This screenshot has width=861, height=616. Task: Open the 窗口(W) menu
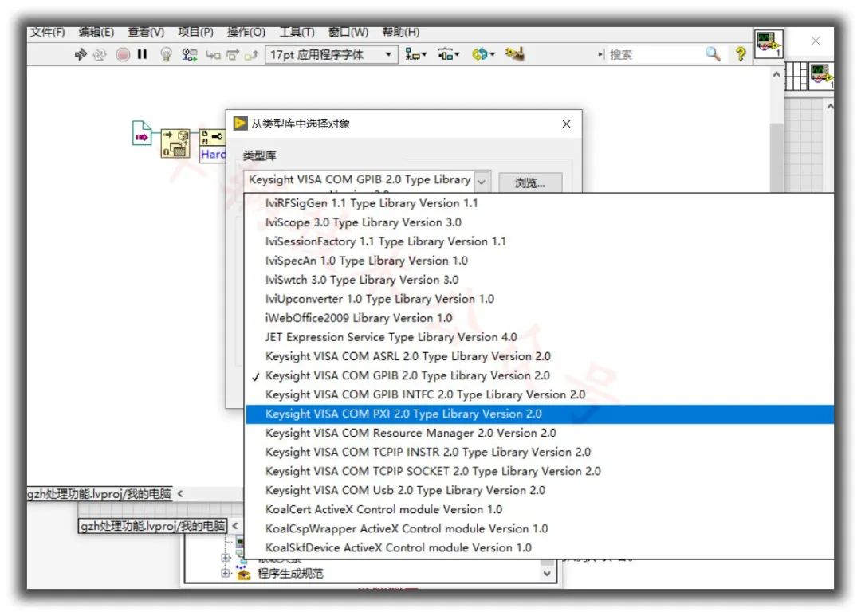pos(348,33)
